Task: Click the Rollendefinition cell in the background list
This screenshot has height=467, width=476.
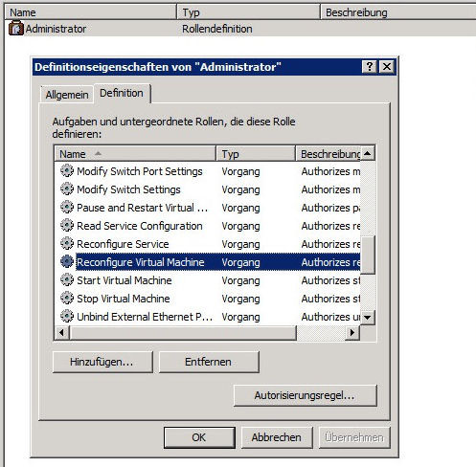Action: (217, 29)
